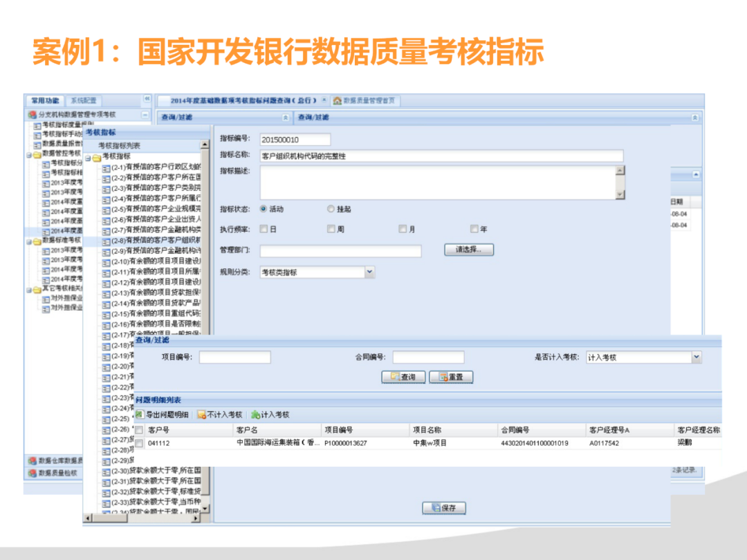Open the 规则分类 dropdown
The height and width of the screenshot is (560, 747).
coord(369,272)
